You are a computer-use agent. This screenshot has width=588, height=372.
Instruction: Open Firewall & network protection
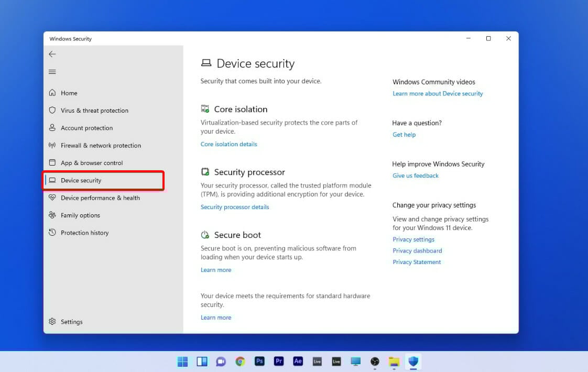tap(101, 146)
